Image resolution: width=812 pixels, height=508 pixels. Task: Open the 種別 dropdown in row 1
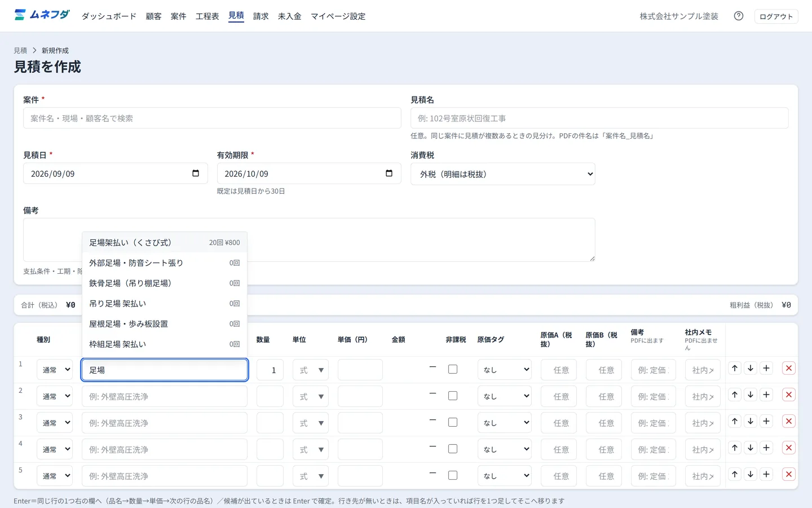coord(55,370)
